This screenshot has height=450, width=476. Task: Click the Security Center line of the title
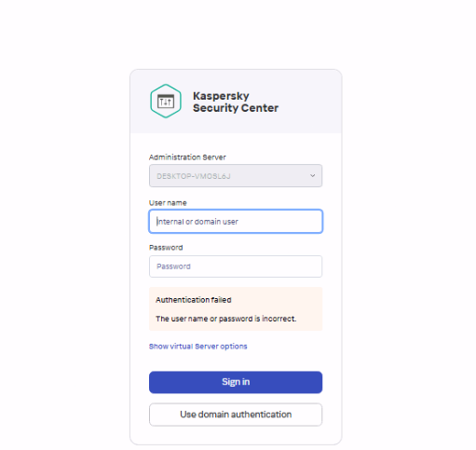coord(236,108)
